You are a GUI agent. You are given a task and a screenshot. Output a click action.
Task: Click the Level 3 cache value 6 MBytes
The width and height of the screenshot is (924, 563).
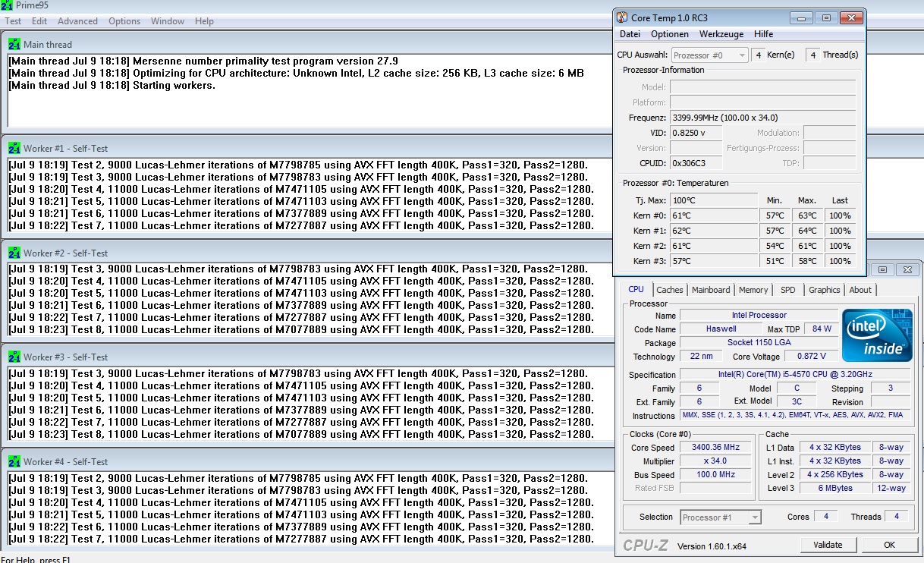pos(834,489)
